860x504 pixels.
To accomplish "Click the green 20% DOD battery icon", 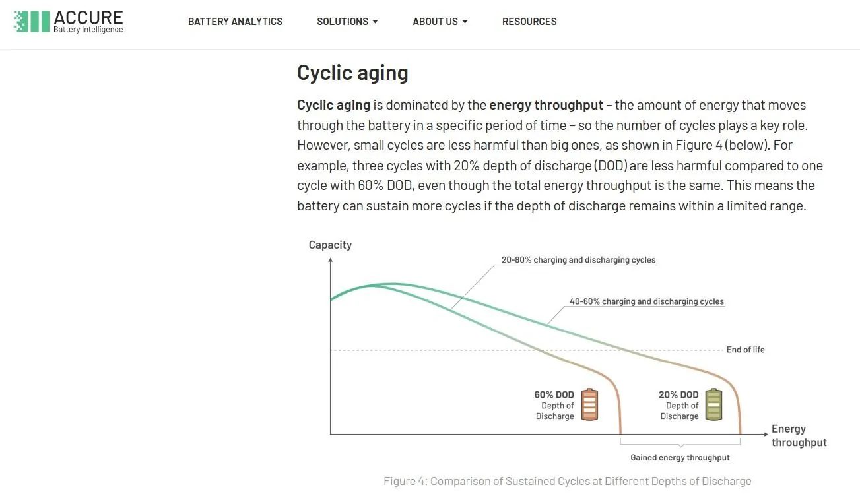I will [713, 404].
